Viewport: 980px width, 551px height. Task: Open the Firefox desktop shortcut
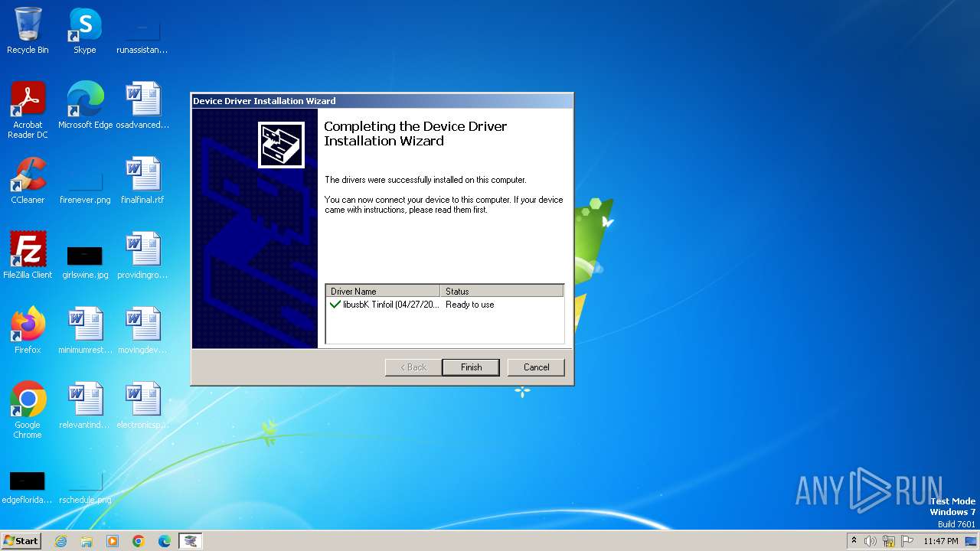pyautogui.click(x=28, y=330)
